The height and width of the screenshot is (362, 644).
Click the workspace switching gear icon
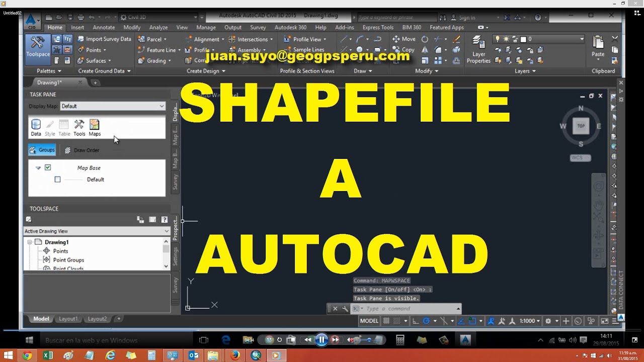(548, 321)
